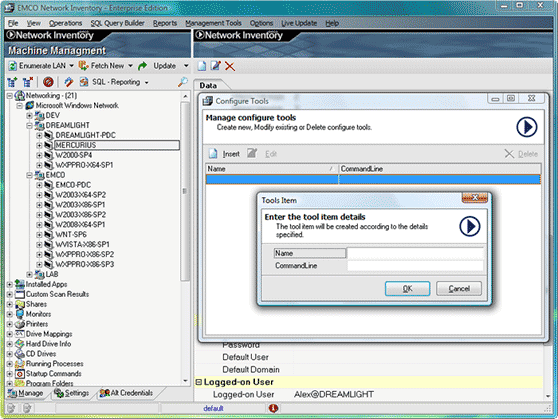
Task: Open the Reports menu
Action: tap(165, 23)
